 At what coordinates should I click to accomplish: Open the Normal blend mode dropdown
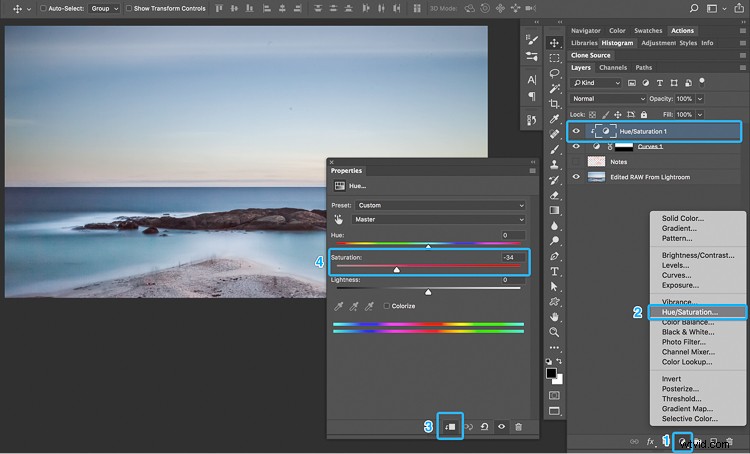[x=608, y=99]
